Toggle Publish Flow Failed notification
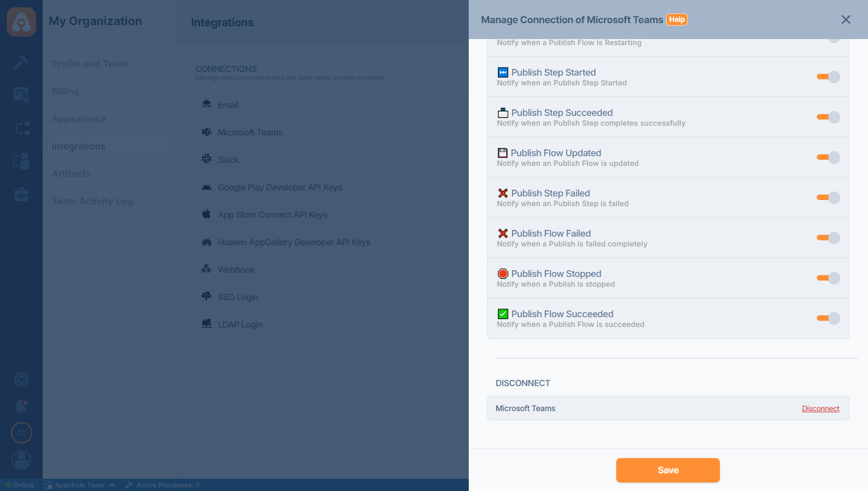The image size is (868, 491). click(x=828, y=238)
